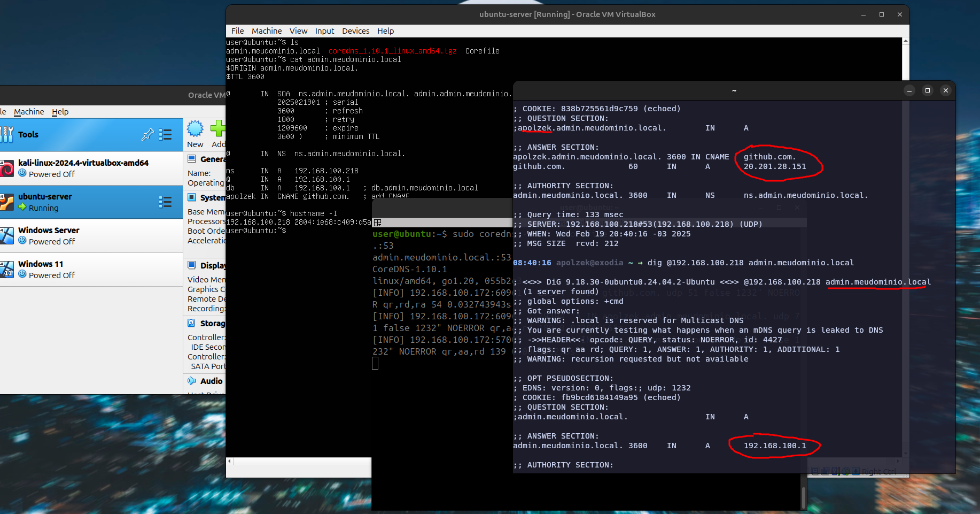Select the Windows 11 machine entry
Viewport: 980px width, 514px height.
[91, 270]
